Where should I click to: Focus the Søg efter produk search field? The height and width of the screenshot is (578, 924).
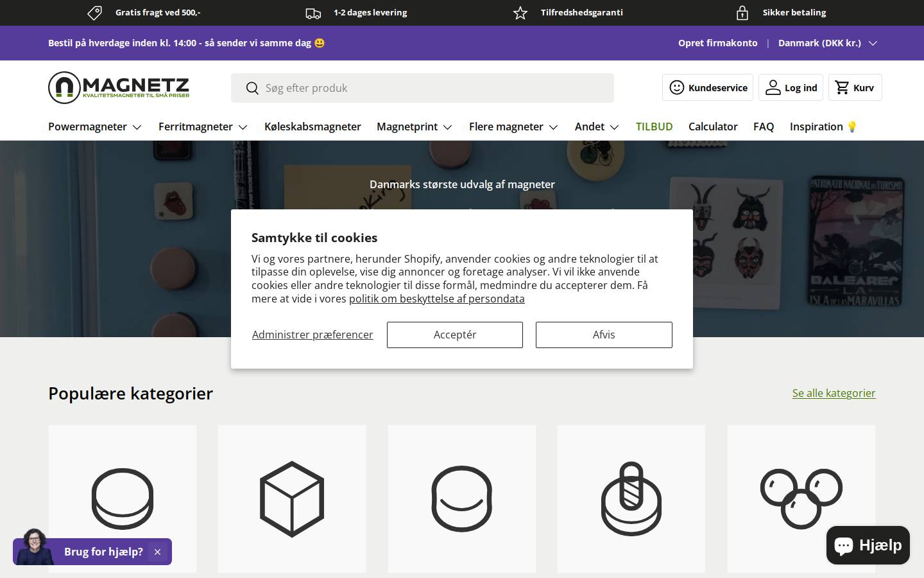[x=422, y=88]
